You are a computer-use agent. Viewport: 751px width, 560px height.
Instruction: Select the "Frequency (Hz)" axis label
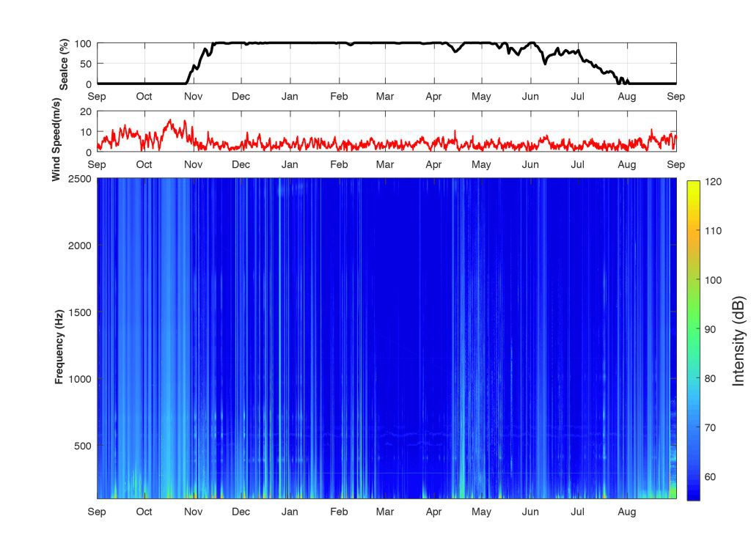tap(59, 347)
